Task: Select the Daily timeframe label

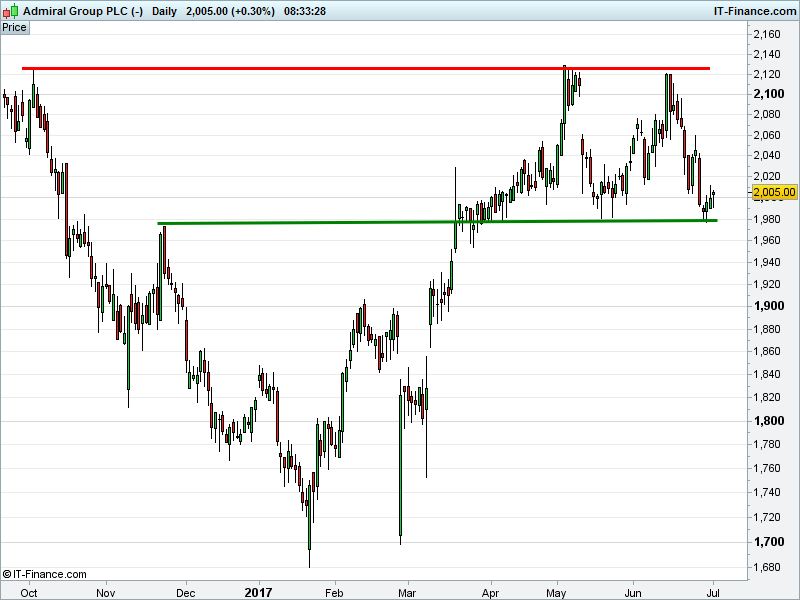Action: [x=164, y=11]
